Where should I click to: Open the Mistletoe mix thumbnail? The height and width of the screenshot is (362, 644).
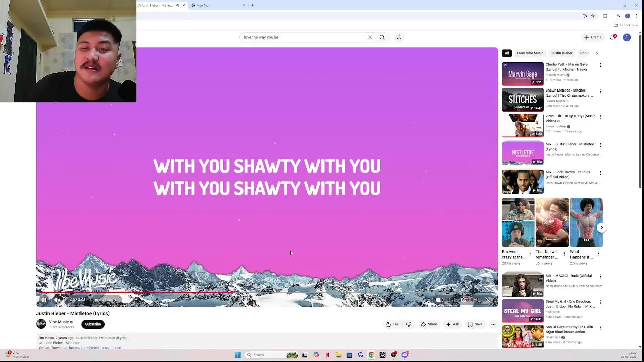pyautogui.click(x=523, y=153)
